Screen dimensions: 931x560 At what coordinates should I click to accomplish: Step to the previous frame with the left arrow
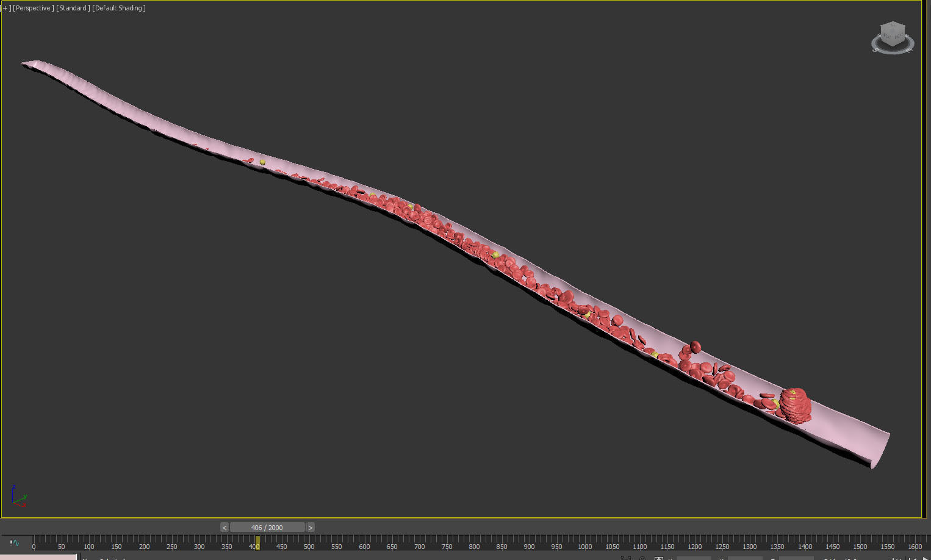click(x=225, y=528)
